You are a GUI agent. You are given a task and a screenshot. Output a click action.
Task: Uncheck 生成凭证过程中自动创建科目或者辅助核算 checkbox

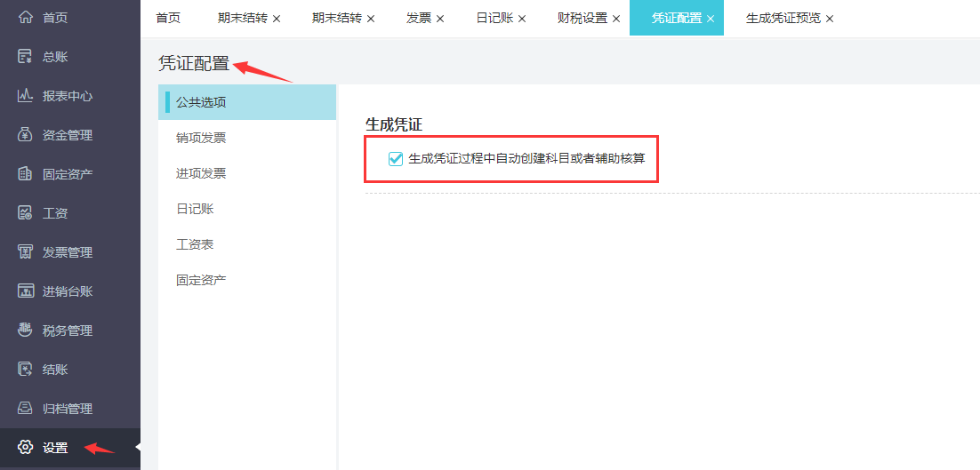click(x=395, y=158)
